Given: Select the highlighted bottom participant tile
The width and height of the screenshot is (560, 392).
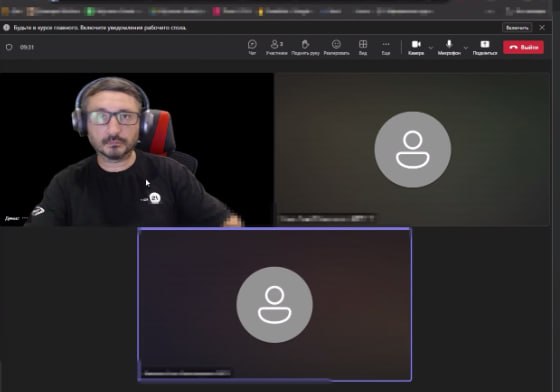Looking at the screenshot, I should 274,305.
